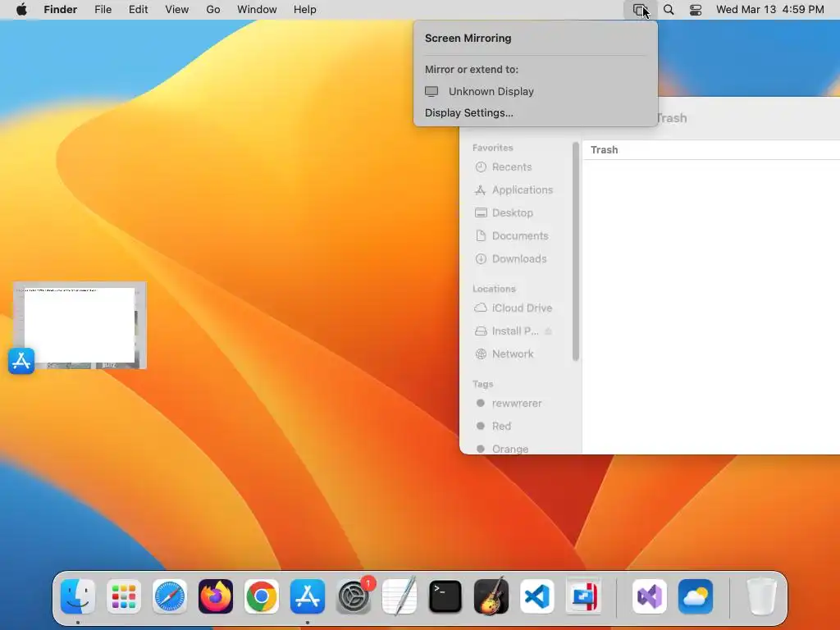Click the Recents clock icon
Viewport: 840px width, 630px height.
point(481,167)
